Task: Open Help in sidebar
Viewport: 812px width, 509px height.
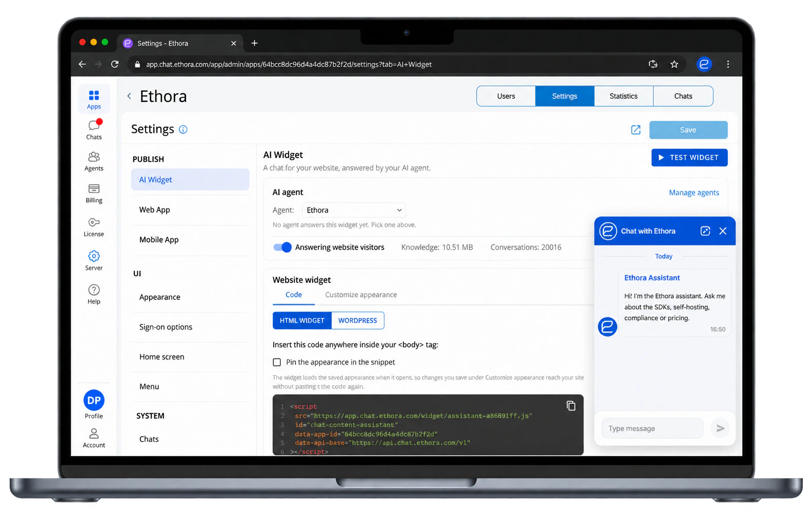Action: [x=94, y=294]
